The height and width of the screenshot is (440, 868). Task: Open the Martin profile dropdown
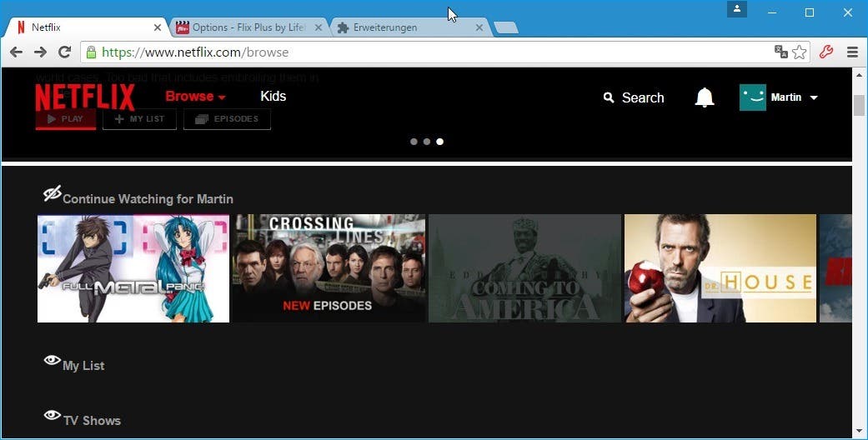778,97
